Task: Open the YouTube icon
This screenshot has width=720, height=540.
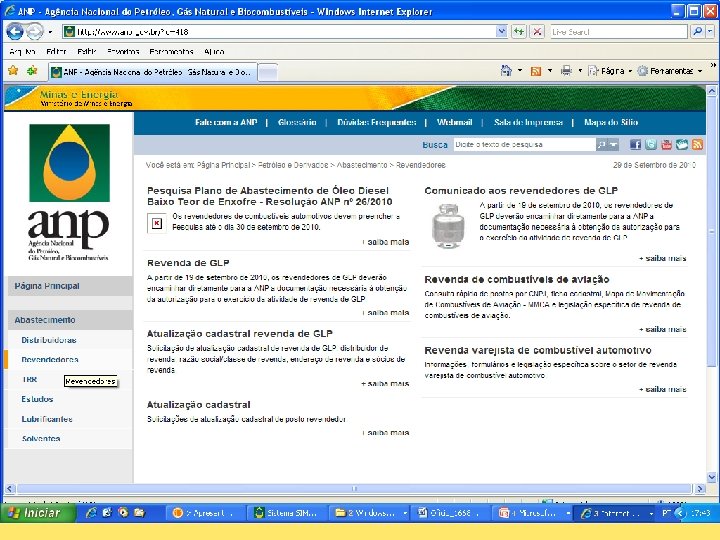Action: (666, 145)
